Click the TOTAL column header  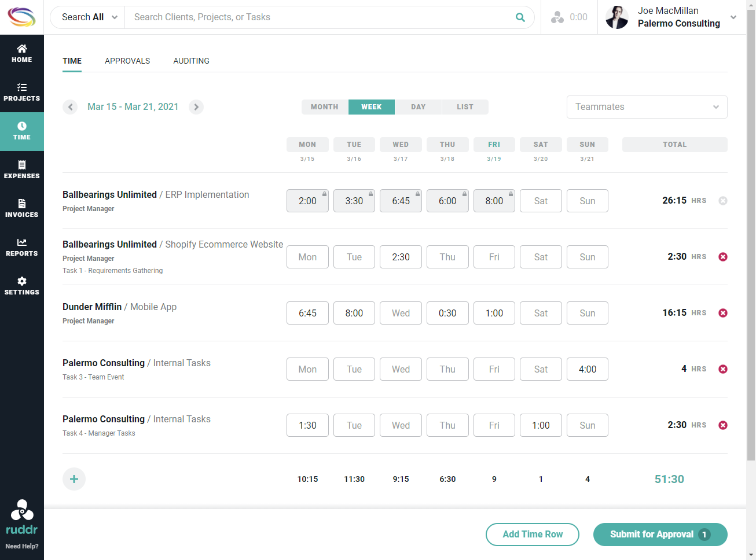click(675, 145)
